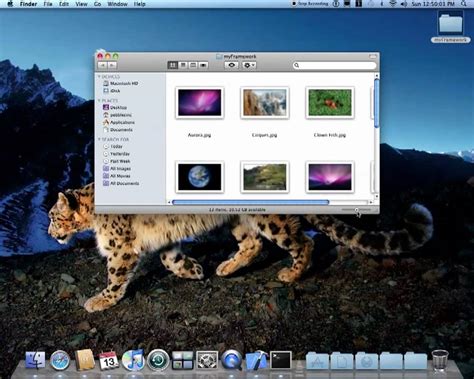474x379 pixels.
Task: Open the View menu
Action: [x=81, y=4]
